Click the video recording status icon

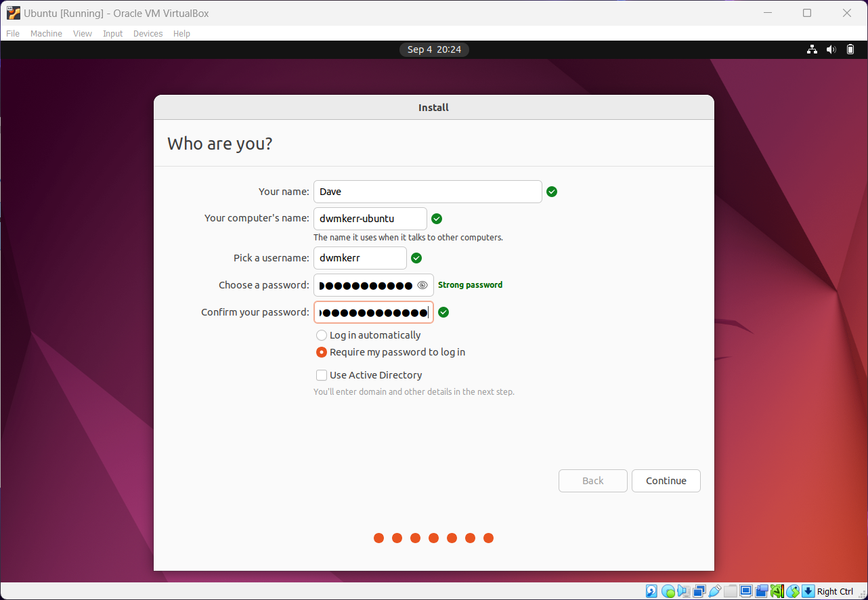761,591
